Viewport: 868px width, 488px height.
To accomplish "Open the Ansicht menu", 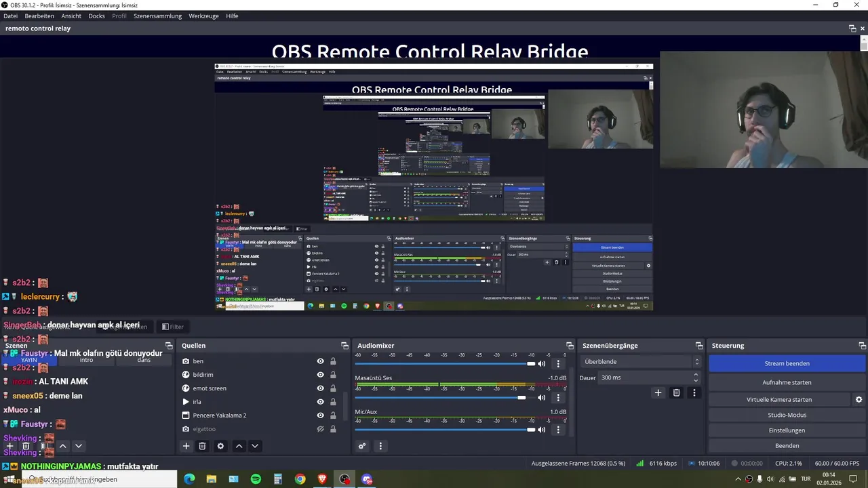I will [x=71, y=16].
